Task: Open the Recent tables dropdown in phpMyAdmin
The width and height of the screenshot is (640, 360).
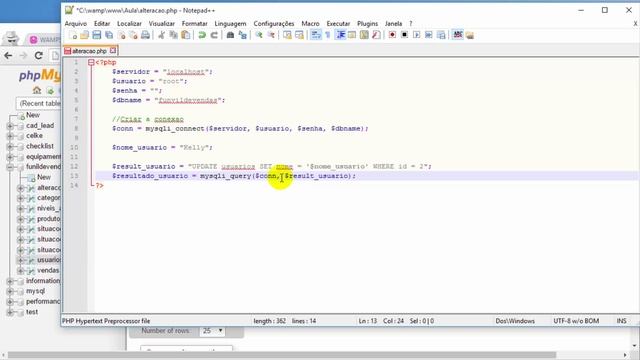Action: [39, 104]
